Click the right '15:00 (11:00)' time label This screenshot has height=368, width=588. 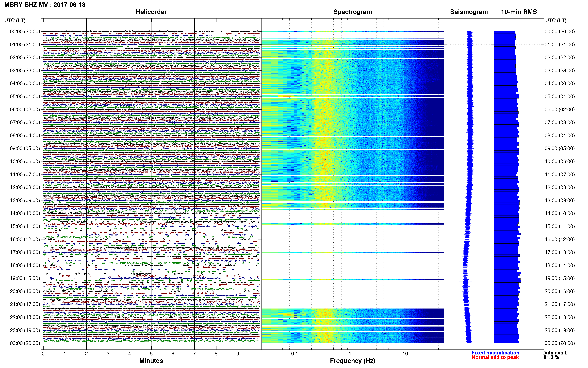560,226
